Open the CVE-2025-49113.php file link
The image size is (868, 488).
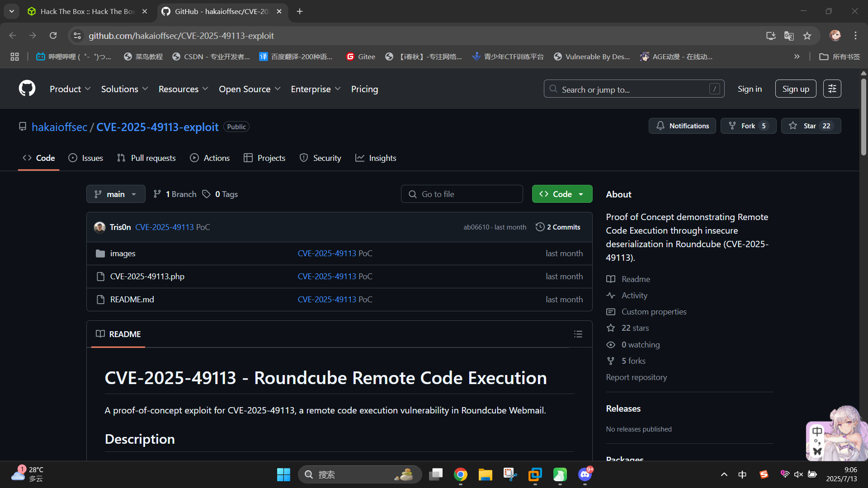[x=147, y=277]
